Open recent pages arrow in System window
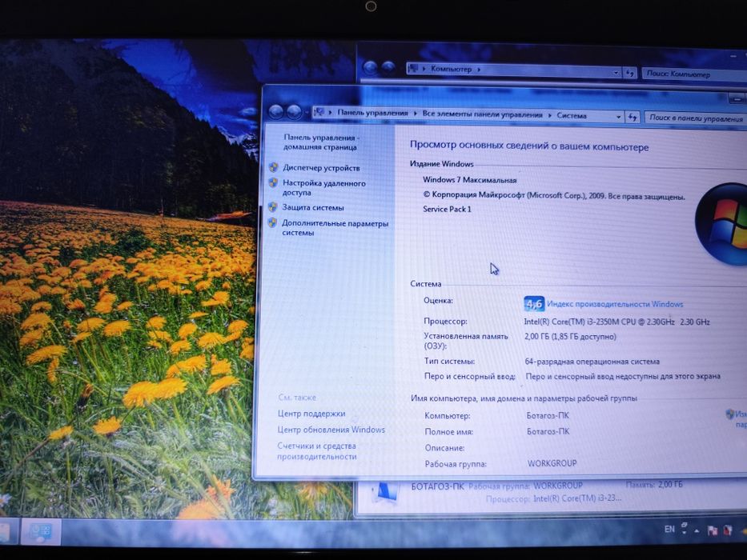This screenshot has width=747, height=560. coord(307,114)
